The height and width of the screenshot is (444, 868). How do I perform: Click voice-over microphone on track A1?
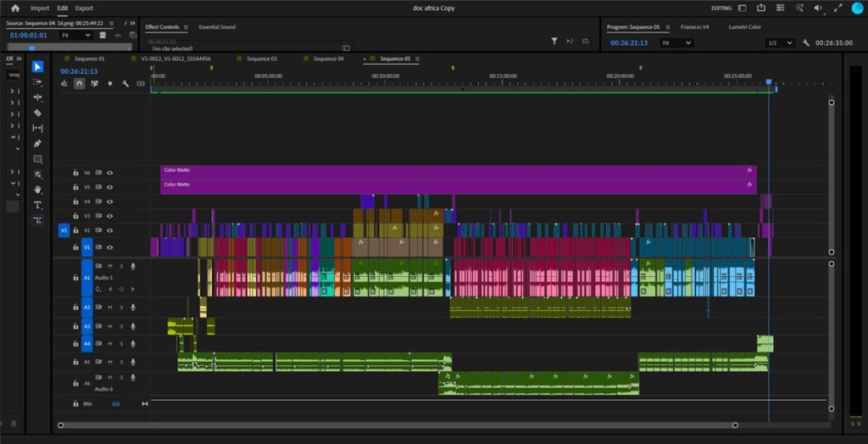[x=133, y=266]
